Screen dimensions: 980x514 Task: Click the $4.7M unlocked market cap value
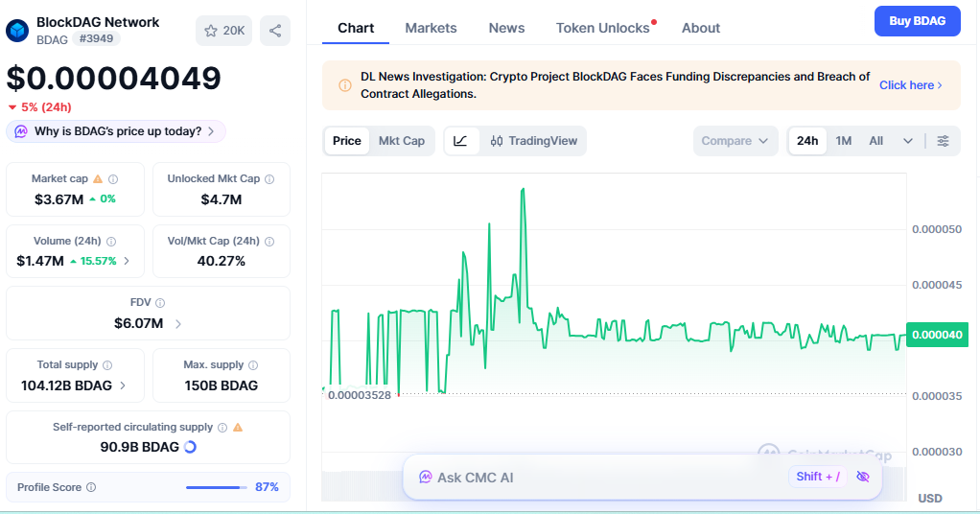pyautogui.click(x=222, y=199)
